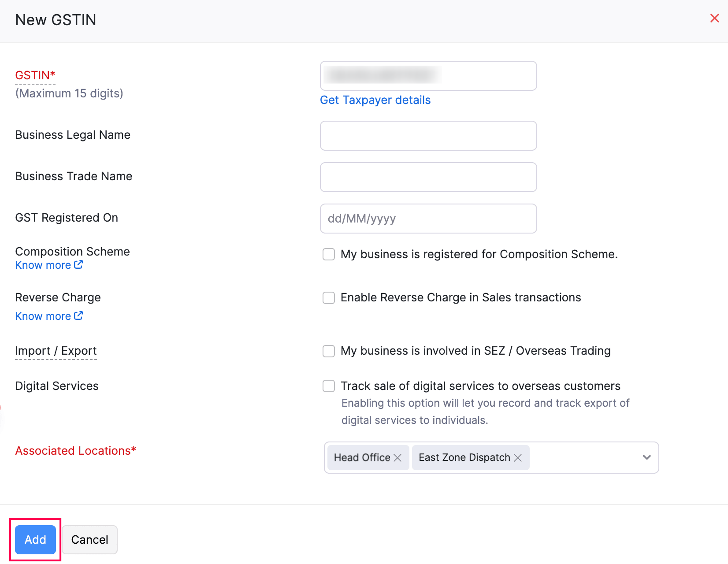Click the Import / Export label

[x=56, y=351]
